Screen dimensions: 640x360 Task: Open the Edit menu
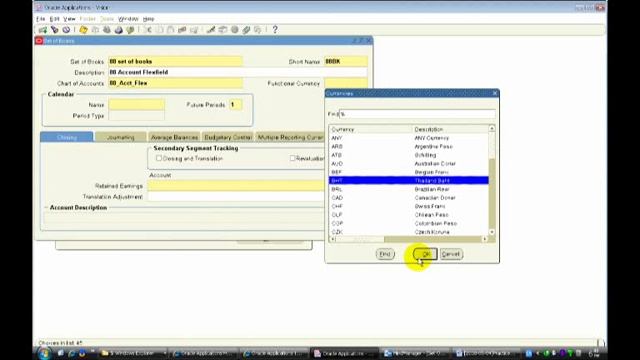click(54, 19)
